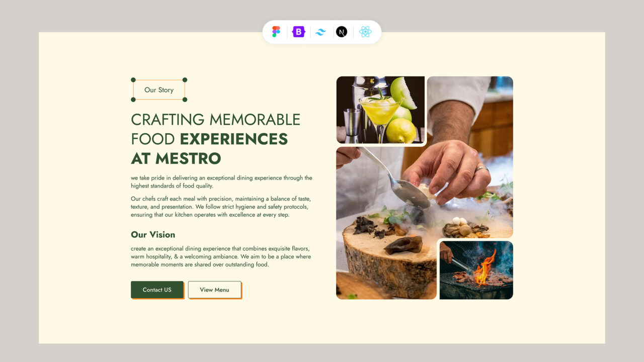Click the Our Vision subheading
Screen dimensions: 644x362
[x=153, y=235]
